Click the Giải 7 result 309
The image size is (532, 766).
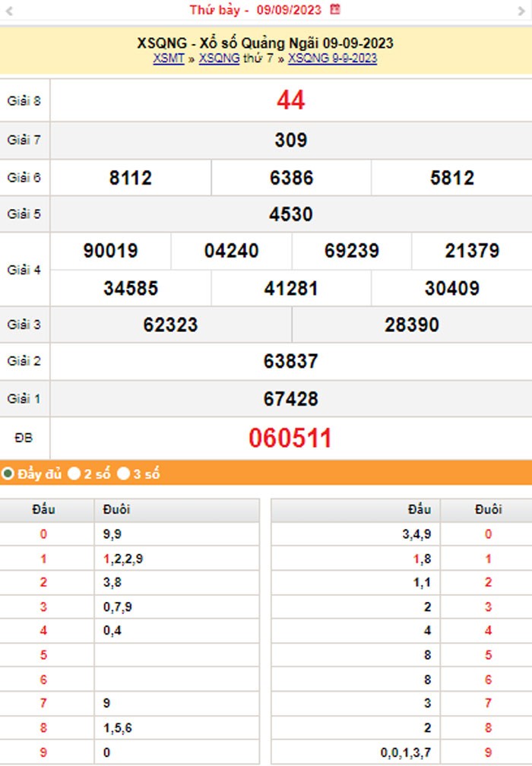point(290,140)
